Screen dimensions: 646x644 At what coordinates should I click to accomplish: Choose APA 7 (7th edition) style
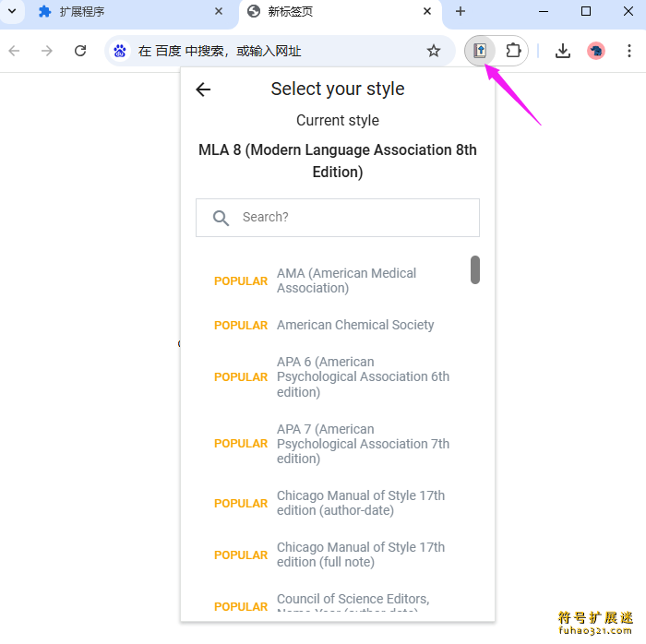[363, 444]
